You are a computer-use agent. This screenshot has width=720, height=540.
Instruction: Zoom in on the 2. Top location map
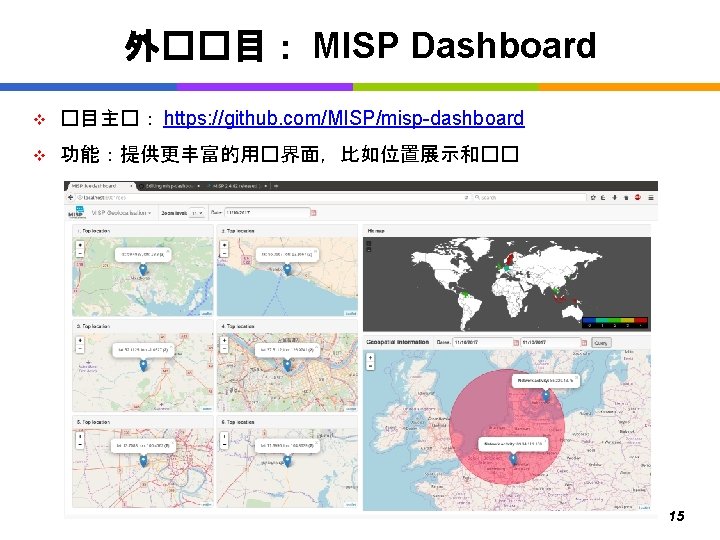pos(224,245)
